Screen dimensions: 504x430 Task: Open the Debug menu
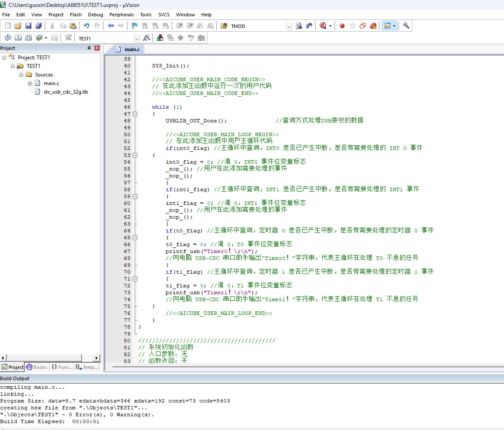coord(95,15)
